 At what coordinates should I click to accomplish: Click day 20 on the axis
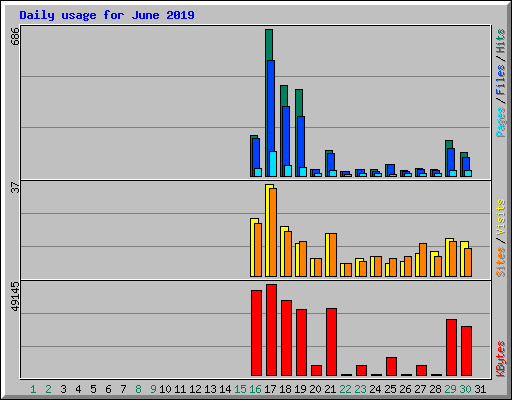(x=315, y=389)
